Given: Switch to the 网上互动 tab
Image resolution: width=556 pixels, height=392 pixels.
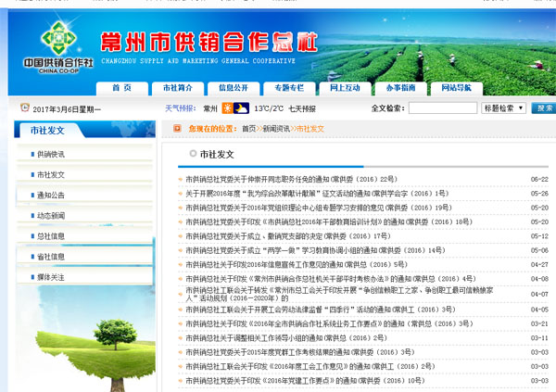Looking at the screenshot, I should pos(345,87).
